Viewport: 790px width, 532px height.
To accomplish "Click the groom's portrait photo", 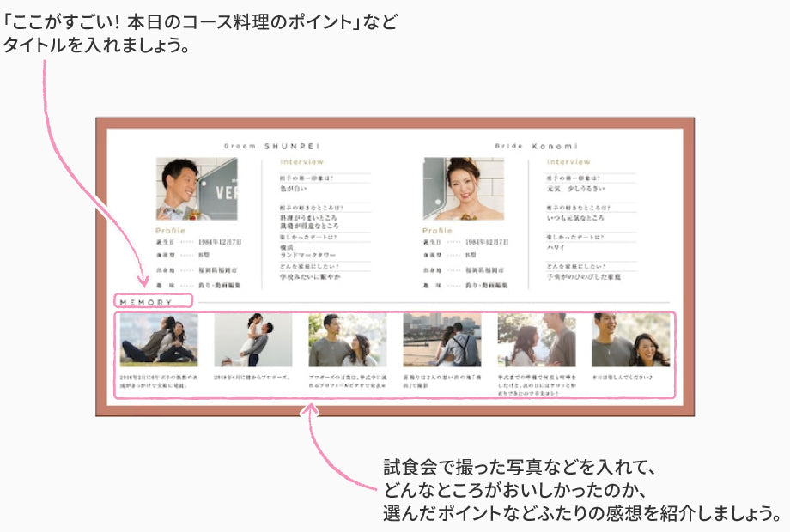I will tap(196, 189).
